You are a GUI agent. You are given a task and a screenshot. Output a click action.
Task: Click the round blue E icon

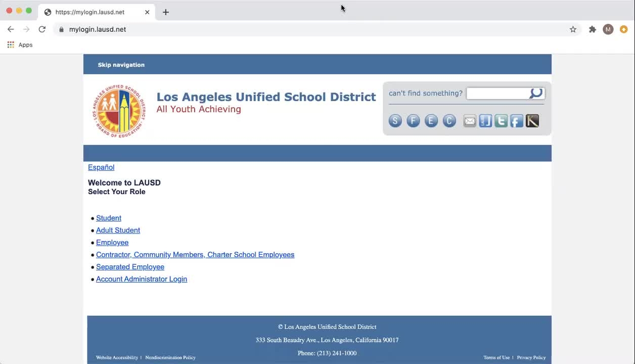431,121
